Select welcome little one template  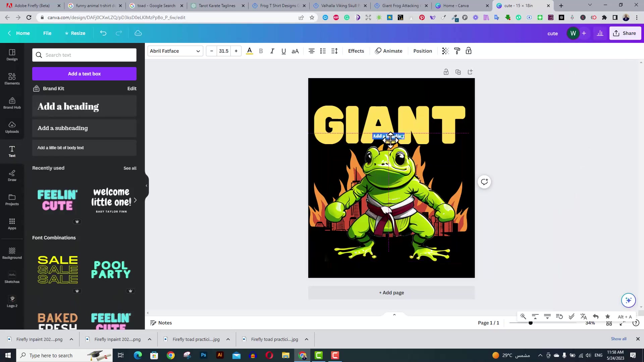(111, 200)
